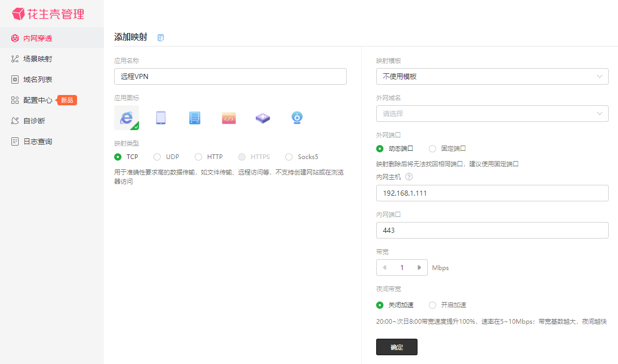The height and width of the screenshot is (364, 618).
Task: Click the 确定 confirm button
Action: pos(396,347)
